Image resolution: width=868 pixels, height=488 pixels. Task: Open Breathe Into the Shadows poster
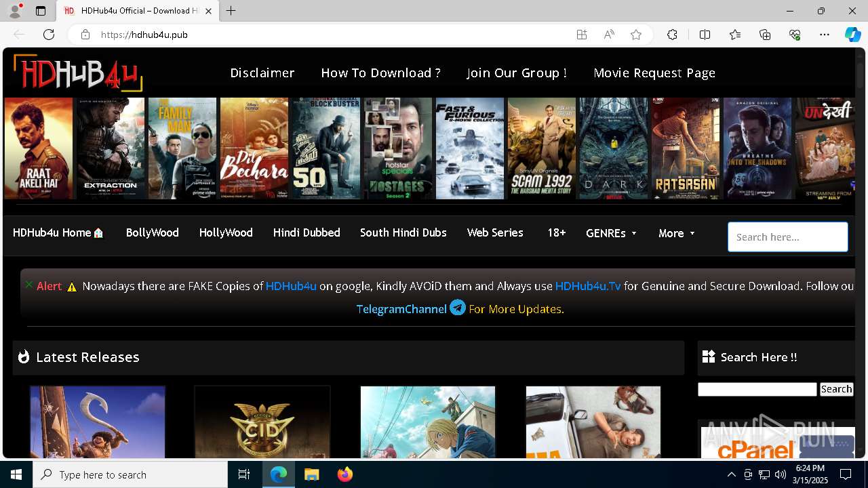757,148
